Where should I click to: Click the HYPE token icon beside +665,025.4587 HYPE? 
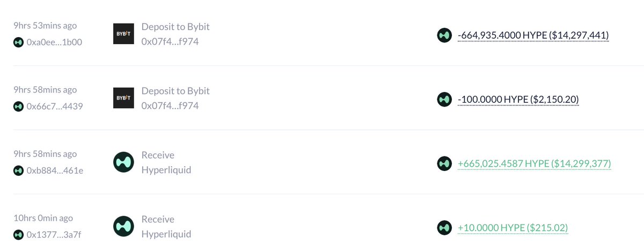coord(444,163)
